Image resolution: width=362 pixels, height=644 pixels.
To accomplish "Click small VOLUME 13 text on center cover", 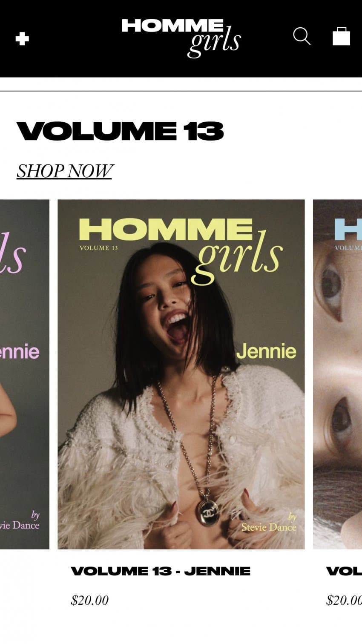I will coord(98,248).
